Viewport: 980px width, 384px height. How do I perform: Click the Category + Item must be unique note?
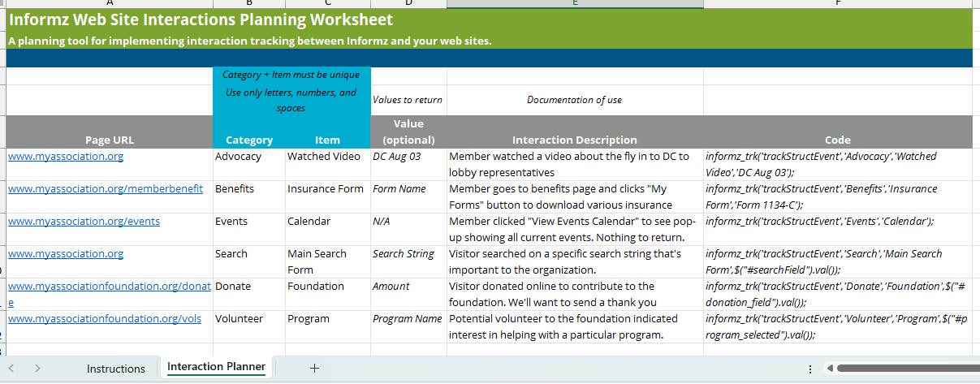pos(291,76)
